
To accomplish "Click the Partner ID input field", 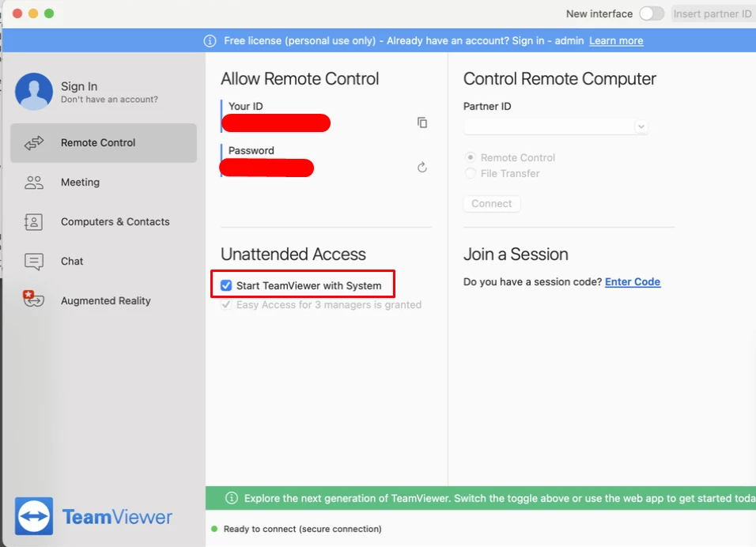I will tap(555, 126).
